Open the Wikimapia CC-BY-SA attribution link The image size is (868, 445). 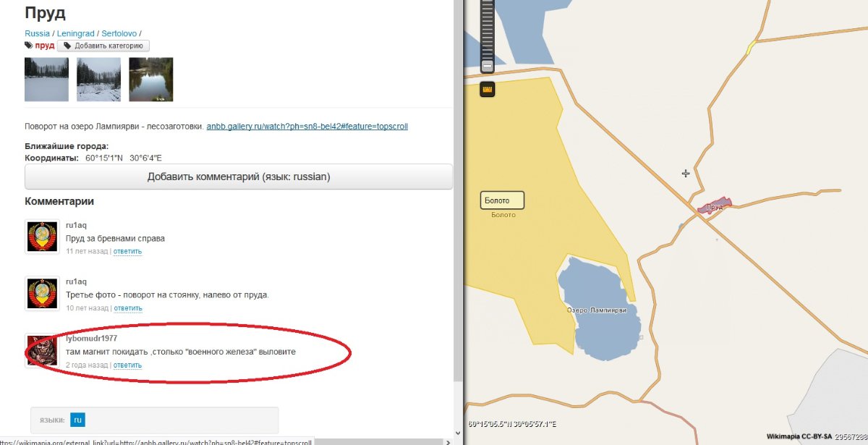click(798, 437)
